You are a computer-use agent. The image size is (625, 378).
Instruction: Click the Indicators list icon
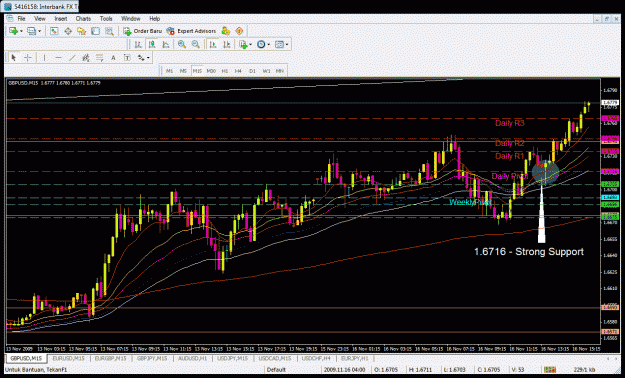(x=243, y=45)
